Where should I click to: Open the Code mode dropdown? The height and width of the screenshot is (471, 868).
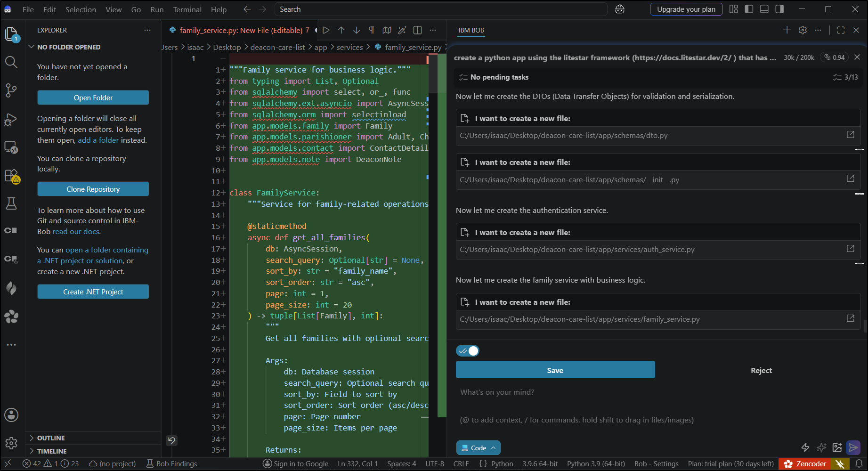[x=478, y=448]
